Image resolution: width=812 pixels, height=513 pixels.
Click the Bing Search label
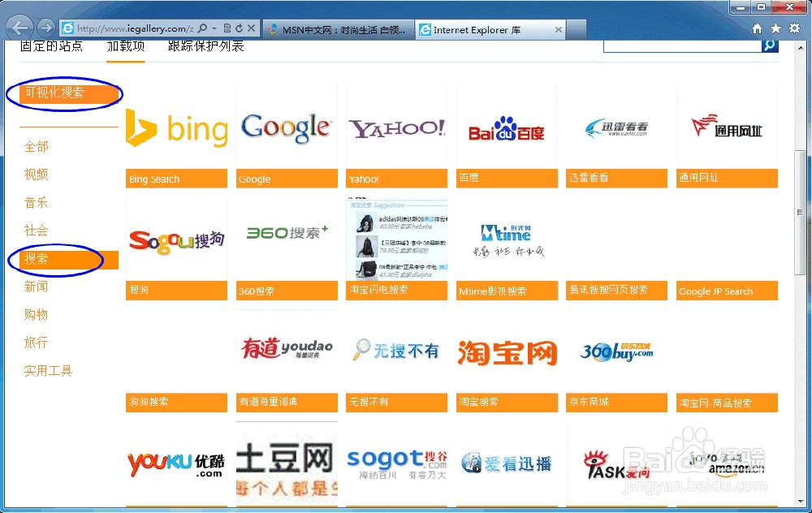coord(176,179)
